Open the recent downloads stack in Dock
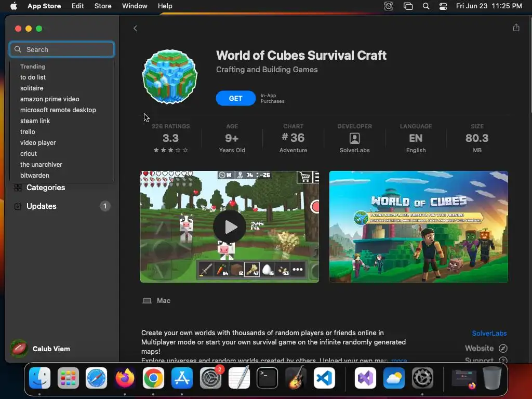532x399 pixels. tap(464, 378)
